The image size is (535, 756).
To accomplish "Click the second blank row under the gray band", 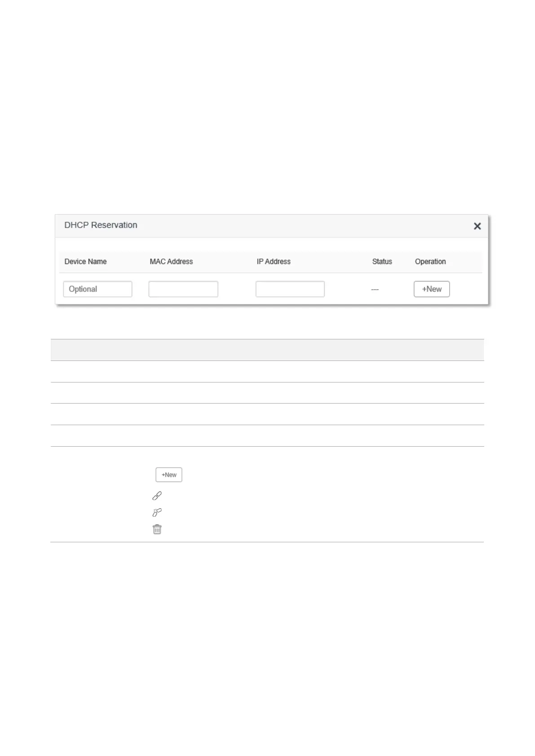I will coord(267,393).
